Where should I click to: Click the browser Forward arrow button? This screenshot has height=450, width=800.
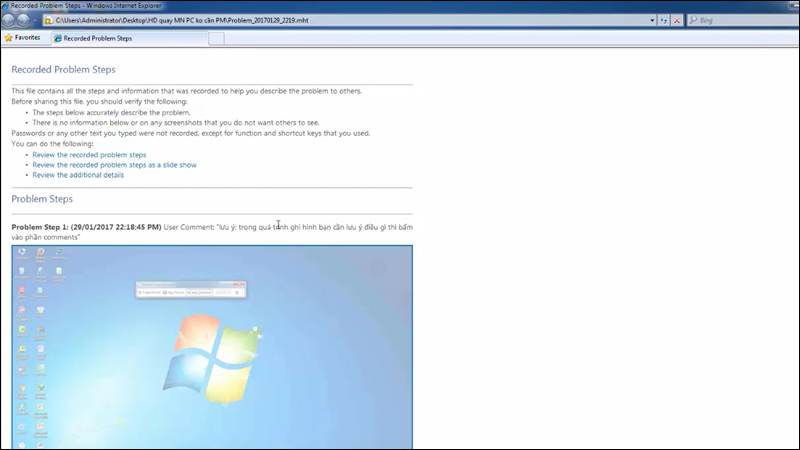click(26, 20)
